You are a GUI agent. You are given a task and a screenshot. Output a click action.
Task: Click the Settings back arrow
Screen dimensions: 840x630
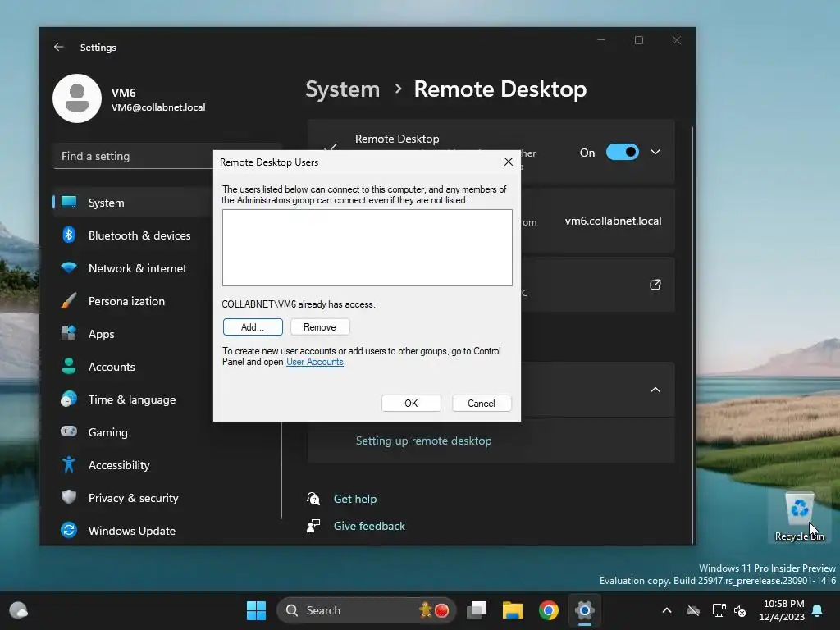58,47
